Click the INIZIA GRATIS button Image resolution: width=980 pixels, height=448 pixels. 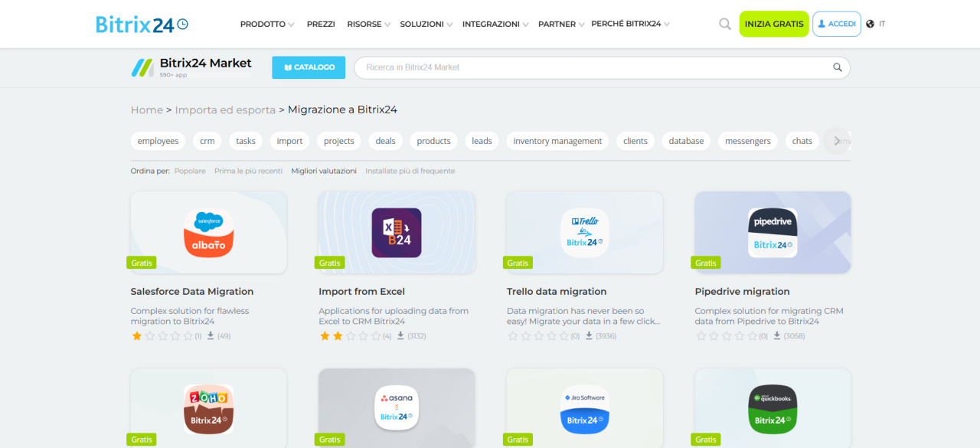774,24
